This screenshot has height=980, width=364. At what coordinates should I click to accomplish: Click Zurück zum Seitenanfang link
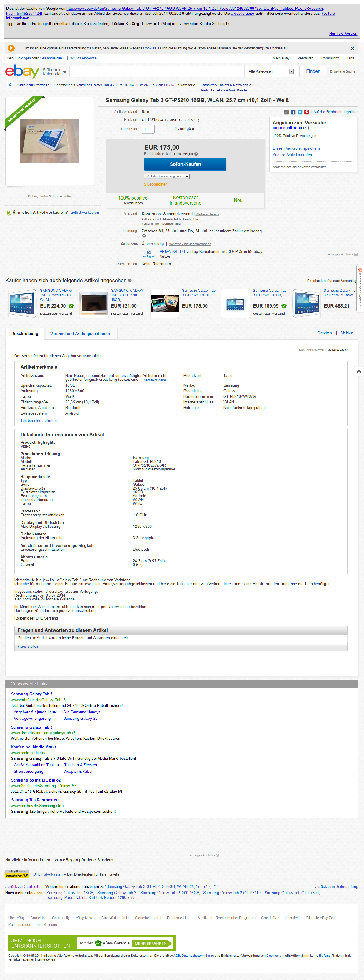pos(336,886)
